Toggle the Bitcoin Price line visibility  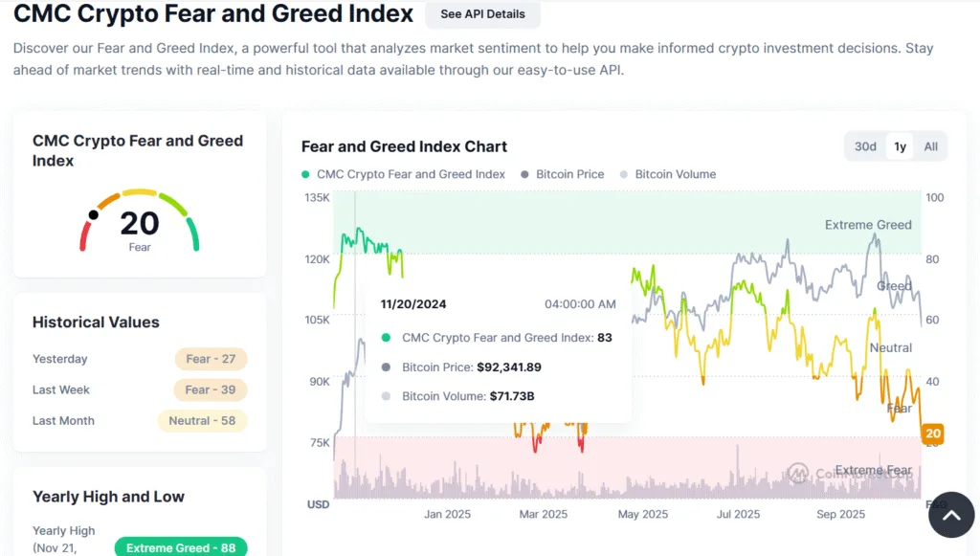point(563,174)
